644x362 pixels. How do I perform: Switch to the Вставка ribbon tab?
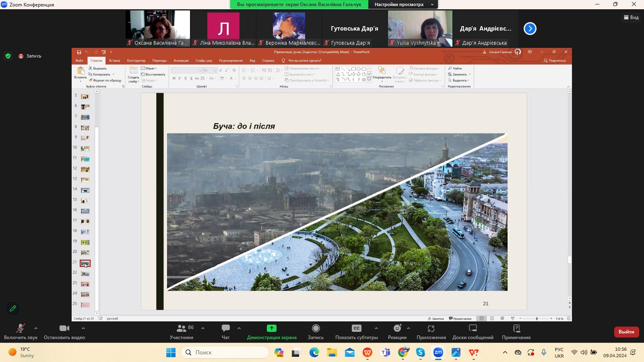coord(115,61)
